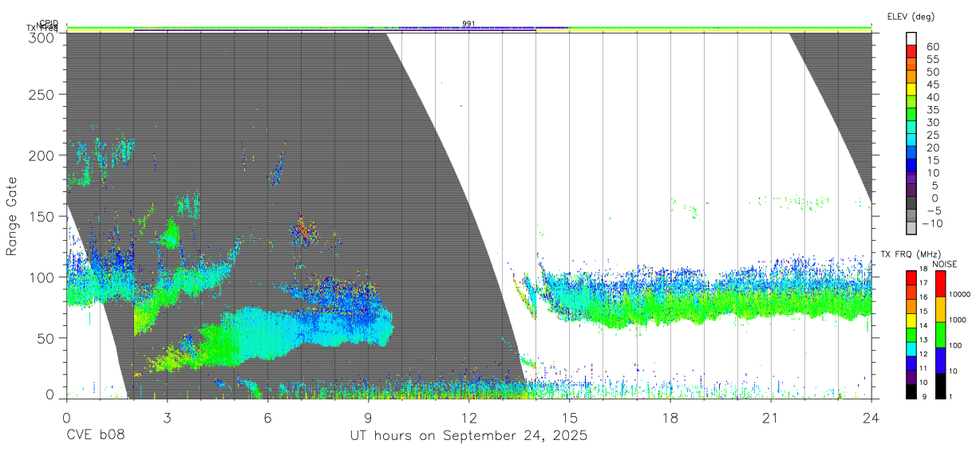This screenshot has height=452, width=980.
Task: Click the white top segment of the ELEV color bar
Action: tap(911, 39)
